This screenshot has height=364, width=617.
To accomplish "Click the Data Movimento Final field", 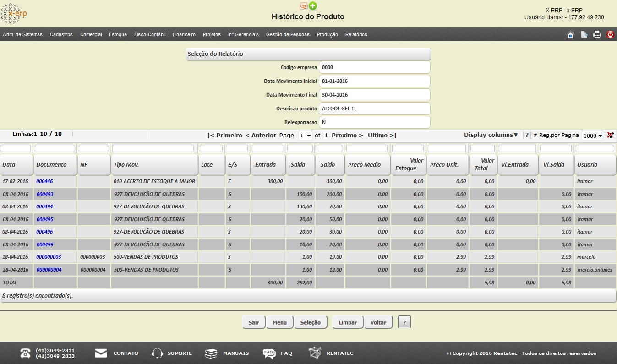I will click(375, 95).
